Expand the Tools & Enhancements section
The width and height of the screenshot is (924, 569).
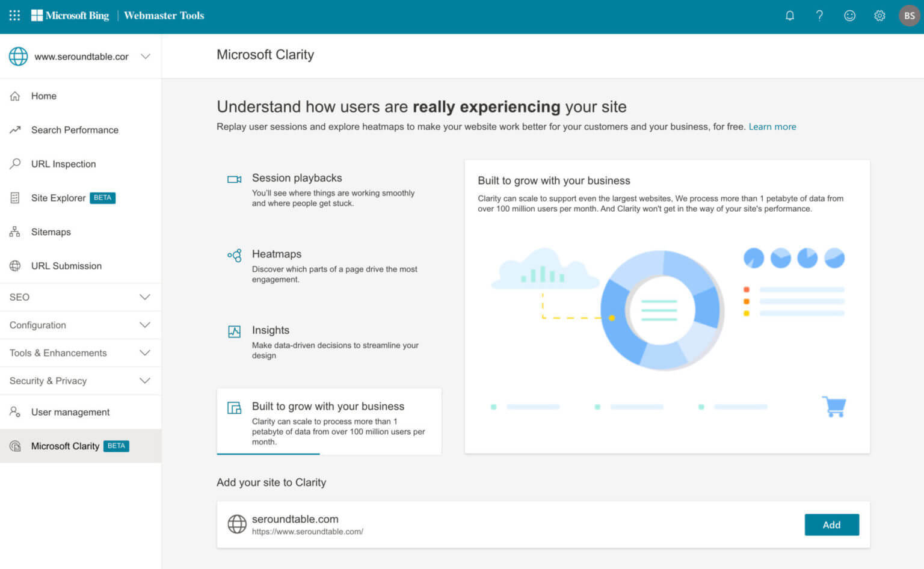(81, 353)
